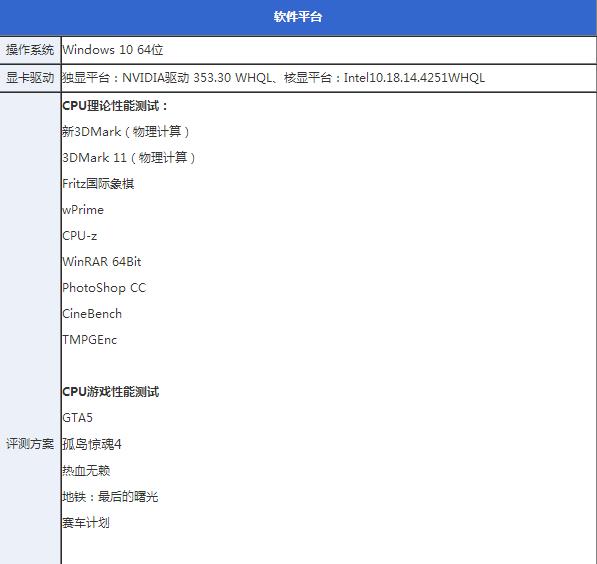Select the 显卡驱动 row label
597x564 pixels.
[30, 78]
